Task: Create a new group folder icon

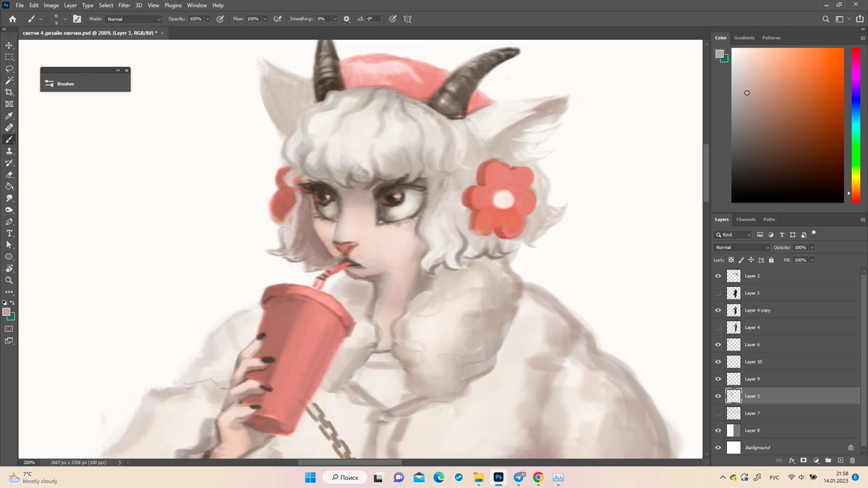Action: pyautogui.click(x=828, y=460)
